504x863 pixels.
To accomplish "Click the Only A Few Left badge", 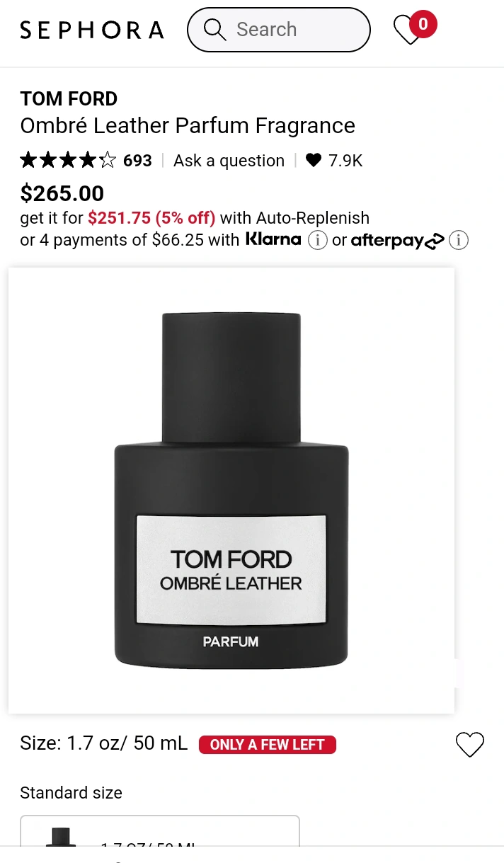I will click(x=268, y=745).
